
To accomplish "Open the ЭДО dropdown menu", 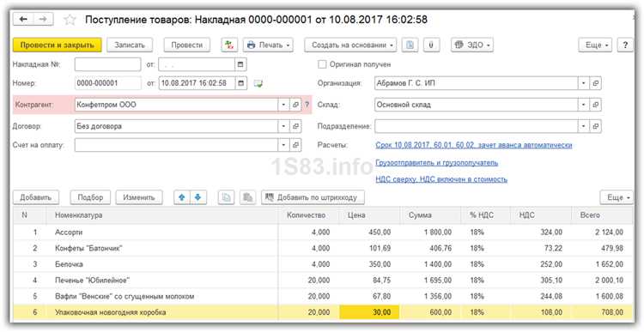I will [472, 45].
